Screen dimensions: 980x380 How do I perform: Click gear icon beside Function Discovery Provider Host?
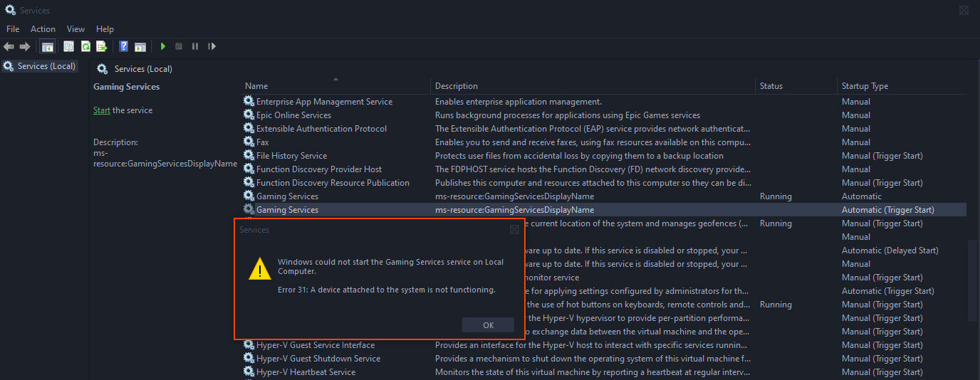pyautogui.click(x=249, y=169)
